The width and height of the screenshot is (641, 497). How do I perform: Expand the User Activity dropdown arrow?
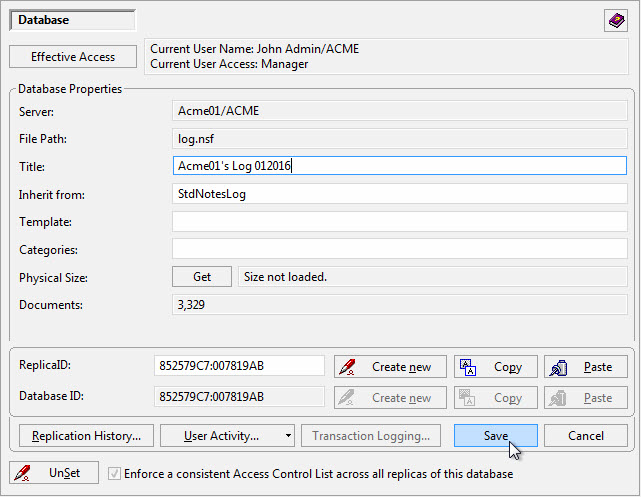[x=289, y=436]
